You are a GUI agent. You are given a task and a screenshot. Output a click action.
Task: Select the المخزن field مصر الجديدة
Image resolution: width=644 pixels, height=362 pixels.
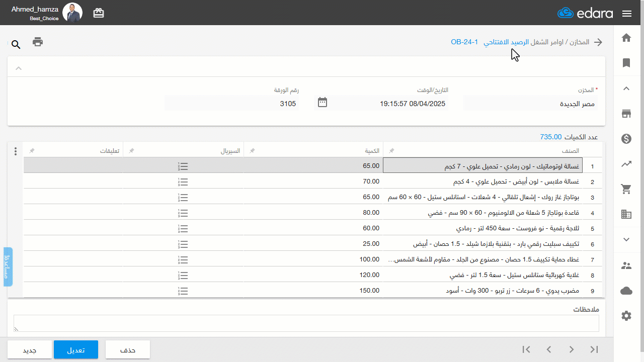[531, 104]
